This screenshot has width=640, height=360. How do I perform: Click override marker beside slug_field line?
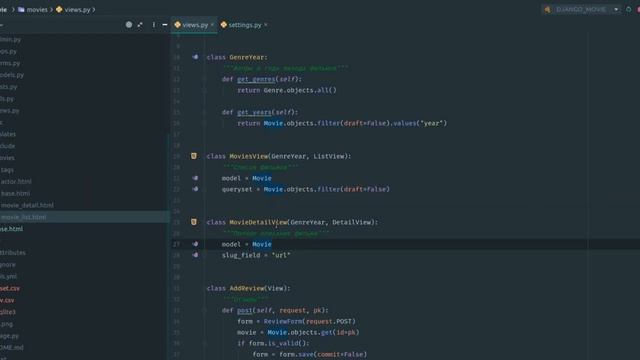(195, 255)
